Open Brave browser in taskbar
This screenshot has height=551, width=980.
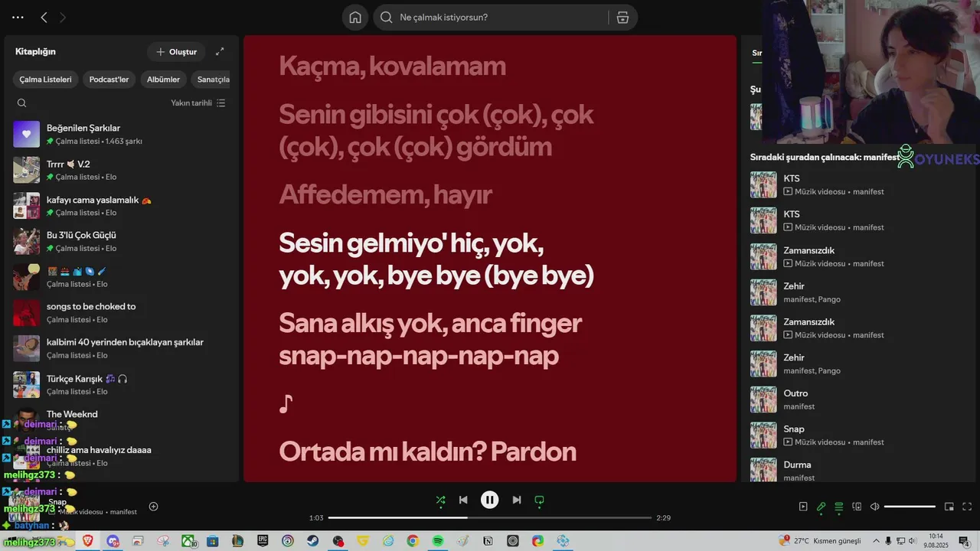pyautogui.click(x=89, y=541)
